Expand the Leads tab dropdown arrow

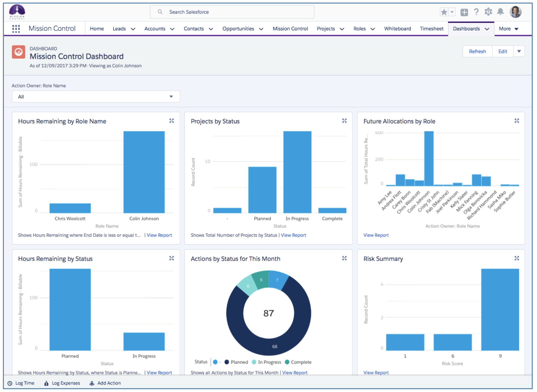tap(133, 29)
